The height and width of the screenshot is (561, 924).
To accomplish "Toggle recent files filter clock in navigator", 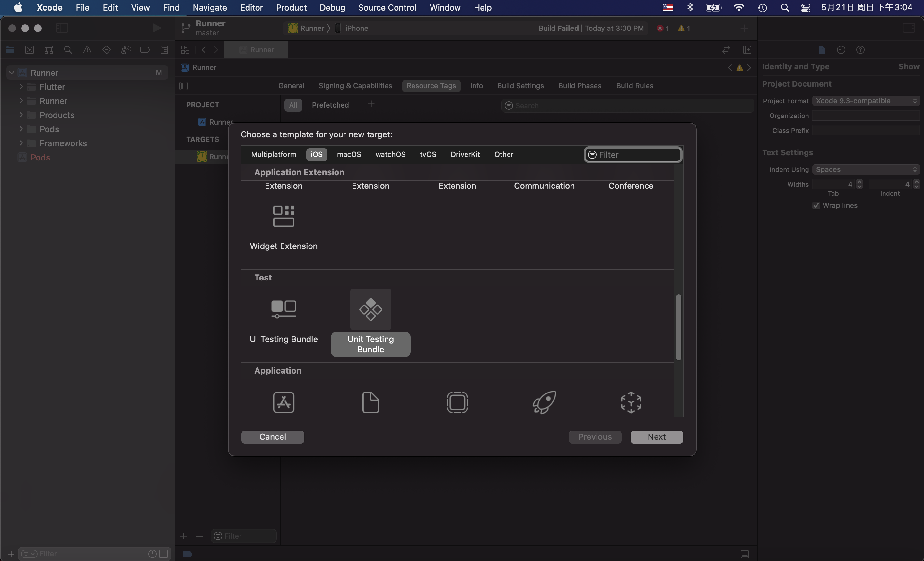I will [152, 554].
